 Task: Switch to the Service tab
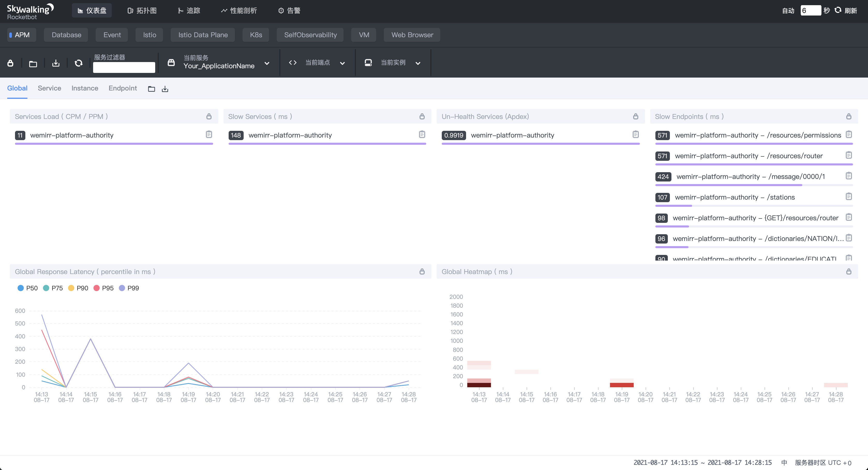pyautogui.click(x=49, y=88)
